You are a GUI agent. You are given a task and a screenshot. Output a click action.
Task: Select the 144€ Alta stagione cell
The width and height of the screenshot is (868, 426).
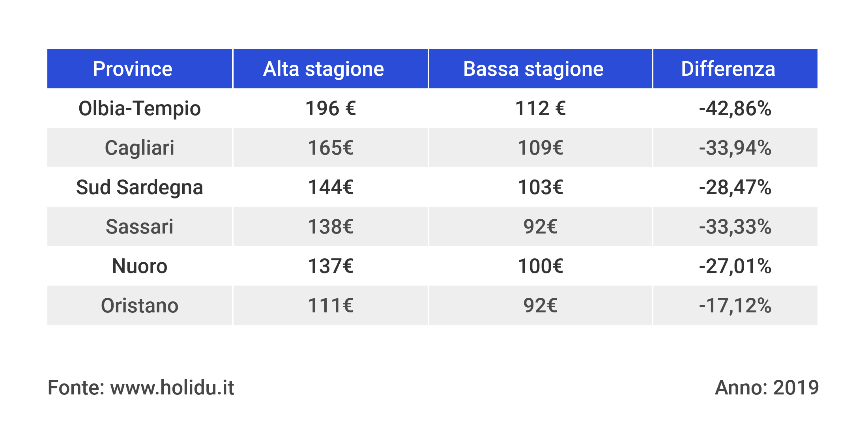(331, 187)
